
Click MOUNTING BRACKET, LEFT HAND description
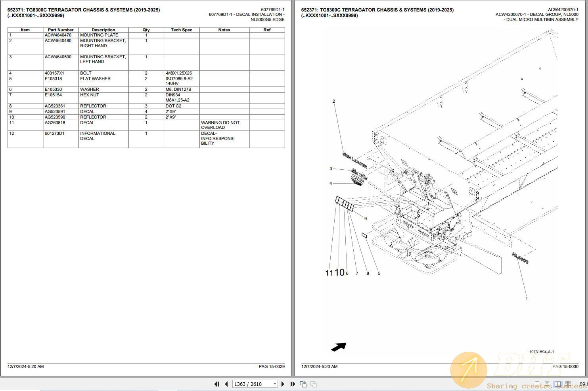(x=103, y=59)
